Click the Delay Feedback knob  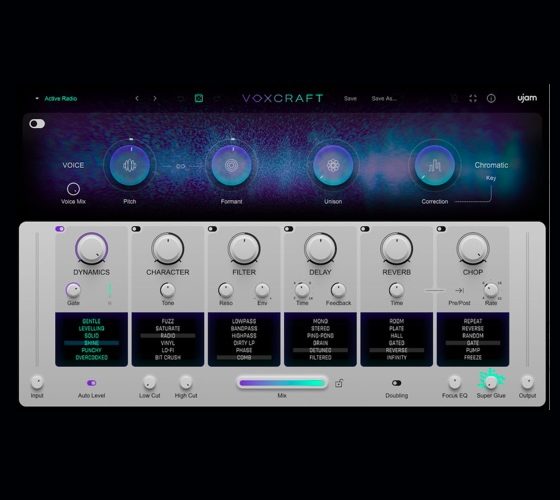[338, 290]
